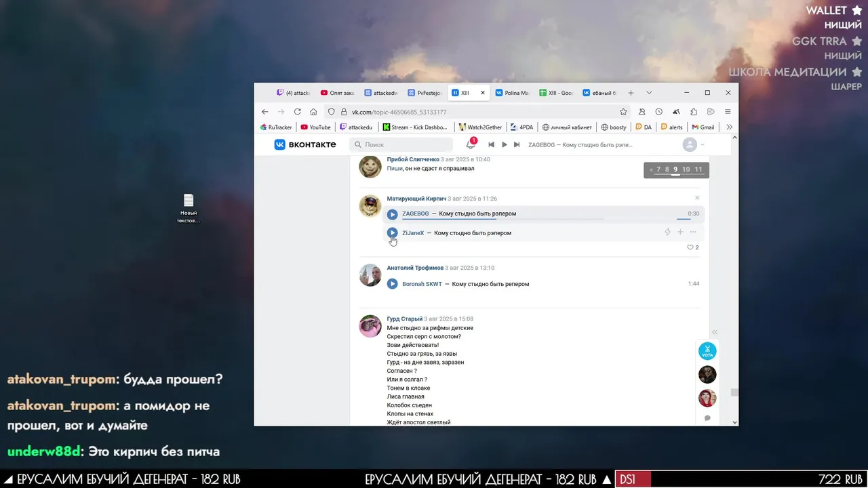Go to page 10 of the topic
The height and width of the screenshot is (488, 868).
pos(686,169)
